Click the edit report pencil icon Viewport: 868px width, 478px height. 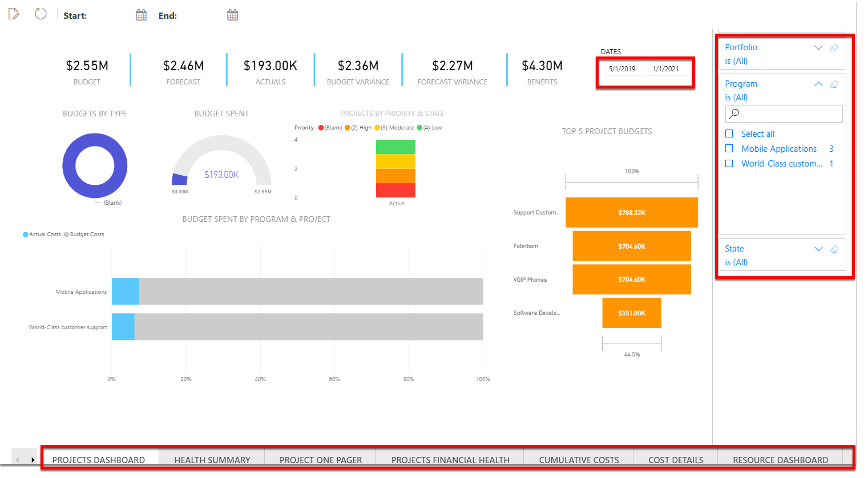coord(14,14)
